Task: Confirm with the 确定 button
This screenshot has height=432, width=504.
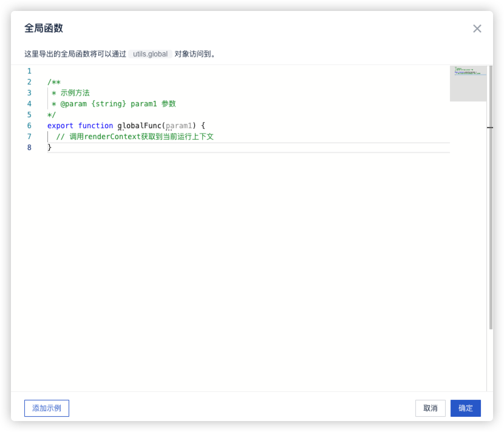Action: click(x=465, y=408)
